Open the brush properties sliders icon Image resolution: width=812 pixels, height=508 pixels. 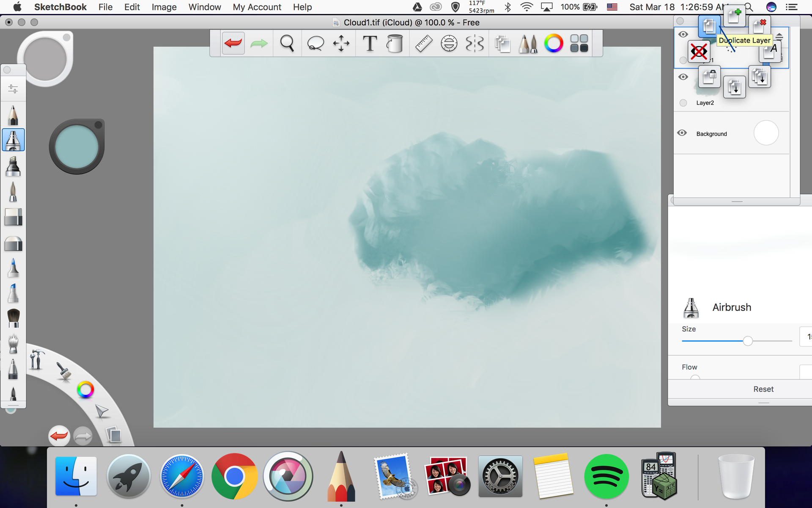pyautogui.click(x=13, y=89)
